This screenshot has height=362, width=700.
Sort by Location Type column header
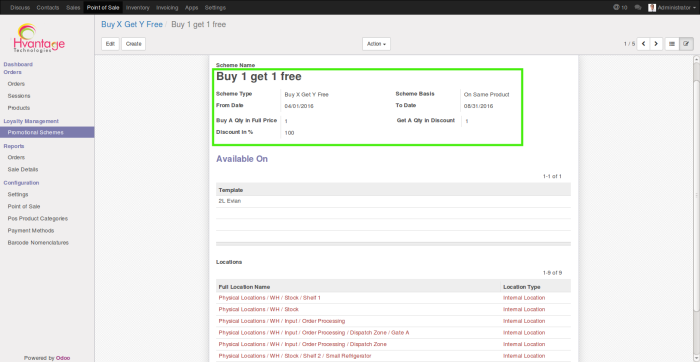[x=521, y=287]
